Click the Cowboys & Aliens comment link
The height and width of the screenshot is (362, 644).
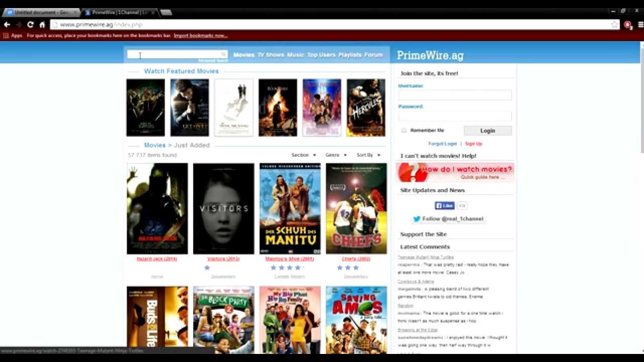(x=416, y=282)
